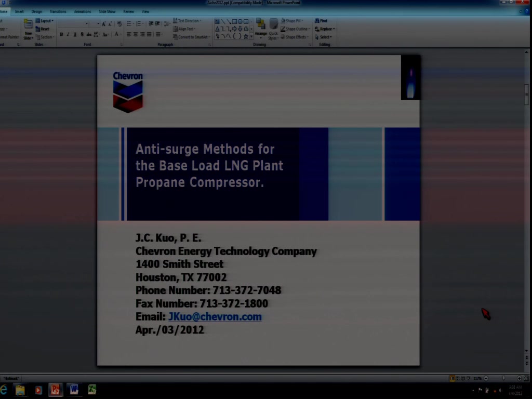
Task: Switch to Slide Sorter view icon
Action: click(x=458, y=378)
